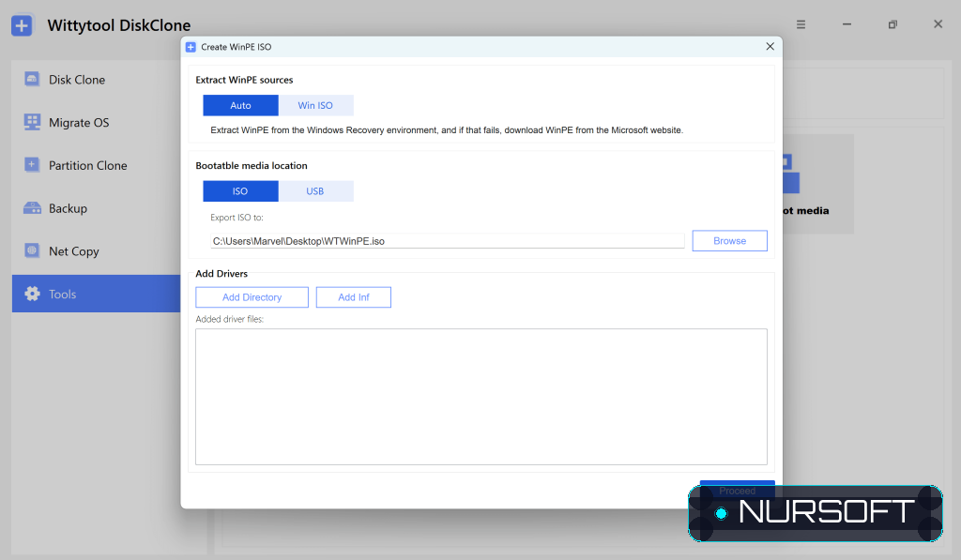The image size is (961, 560).
Task: Select the Tools sidebar section
Action: (x=97, y=294)
